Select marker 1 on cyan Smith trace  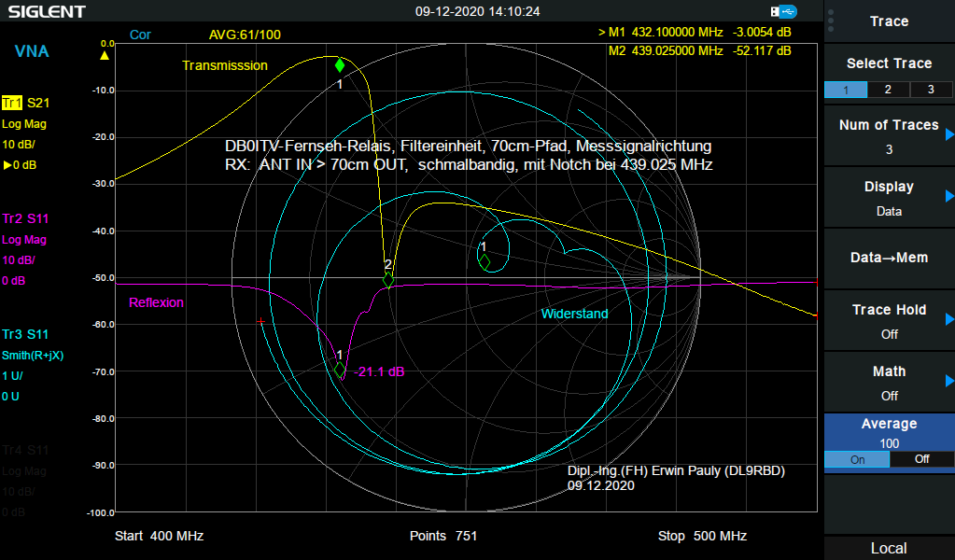click(485, 262)
